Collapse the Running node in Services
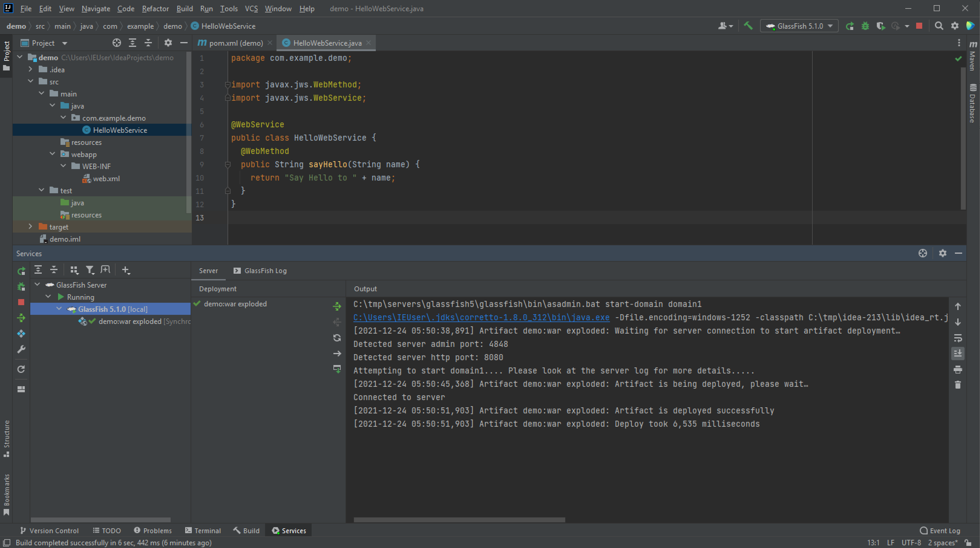The height and width of the screenshot is (548, 980). click(x=48, y=297)
